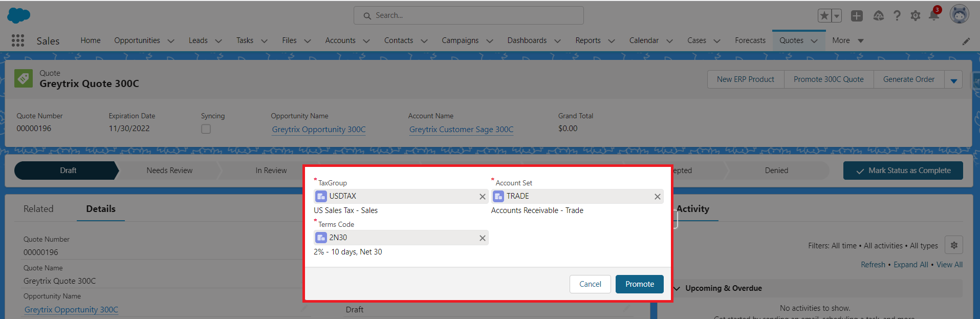980x319 pixels.
Task: Click the Favorites star icon
Action: [x=824, y=16]
